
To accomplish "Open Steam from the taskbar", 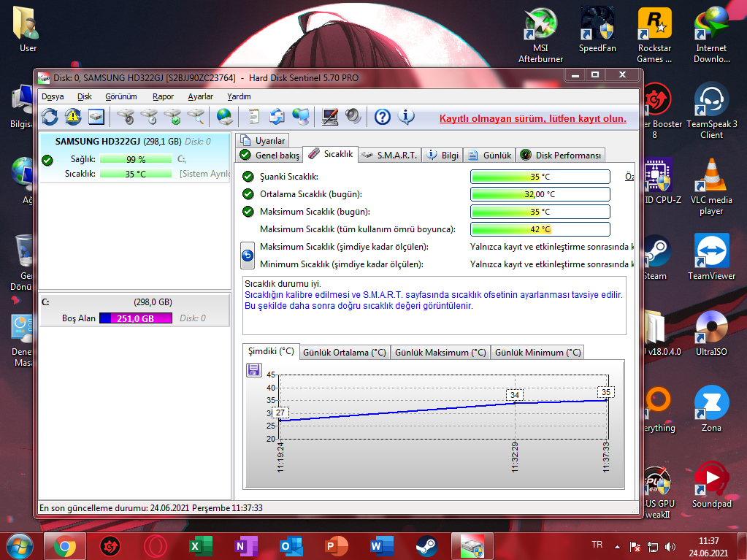I will [x=426, y=546].
